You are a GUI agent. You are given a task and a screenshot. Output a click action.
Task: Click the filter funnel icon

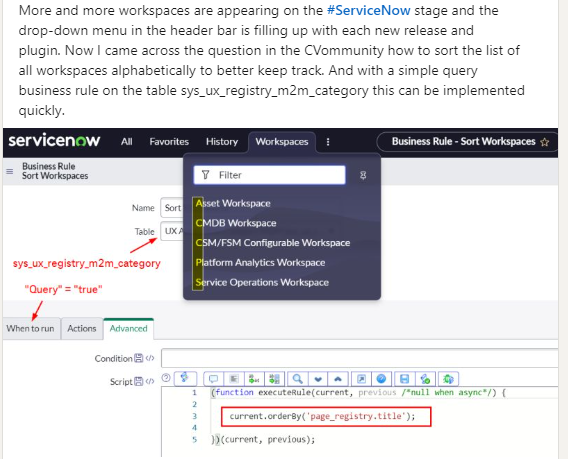(205, 175)
